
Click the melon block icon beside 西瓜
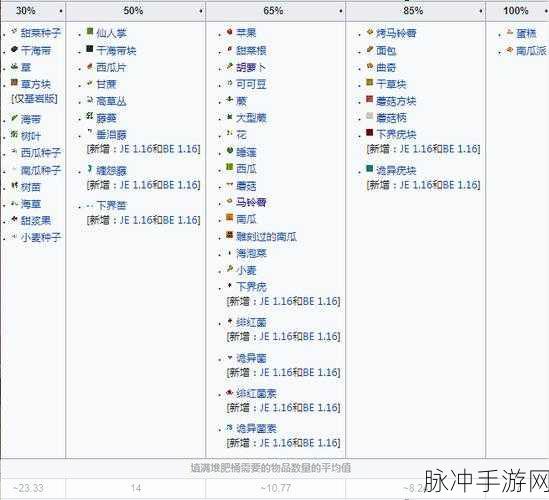pyautogui.click(x=230, y=167)
